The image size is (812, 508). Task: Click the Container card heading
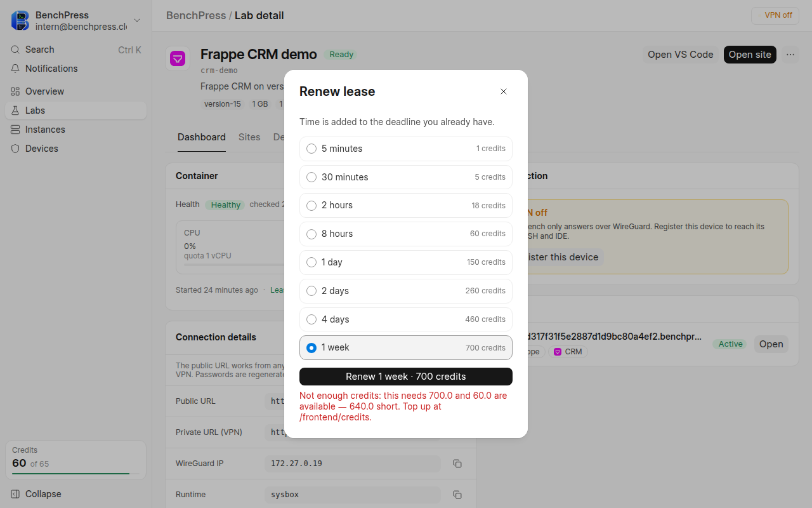pos(197,176)
